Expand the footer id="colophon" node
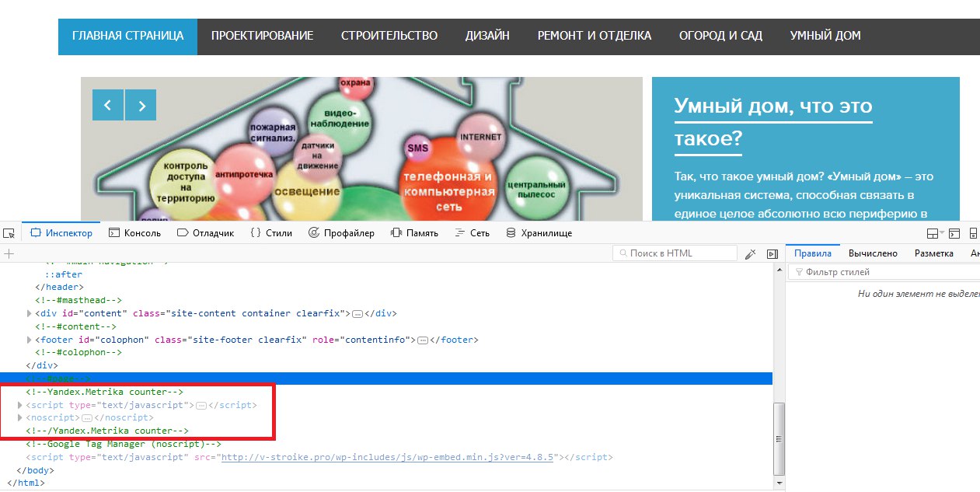Viewport: 980px width, 492px height. tap(30, 340)
